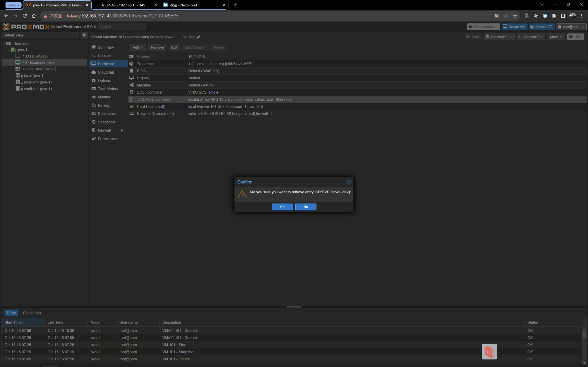Screen dimensions: 588x367
Task: Confirm removal by clicking Yes
Action: (x=282, y=207)
